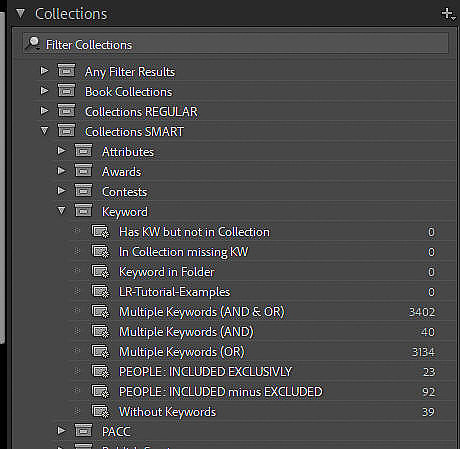The width and height of the screenshot is (460, 449).
Task: Expand the PACC collection set
Action: click(x=61, y=430)
